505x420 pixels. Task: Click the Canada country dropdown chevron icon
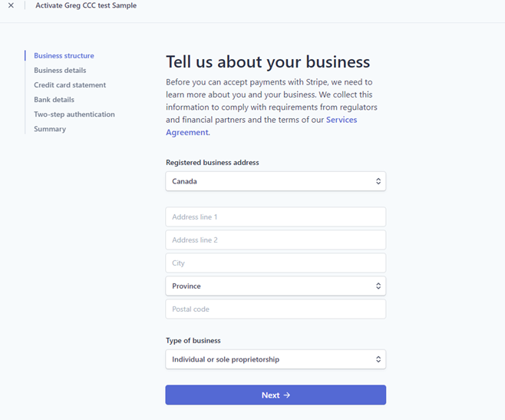[x=378, y=181]
